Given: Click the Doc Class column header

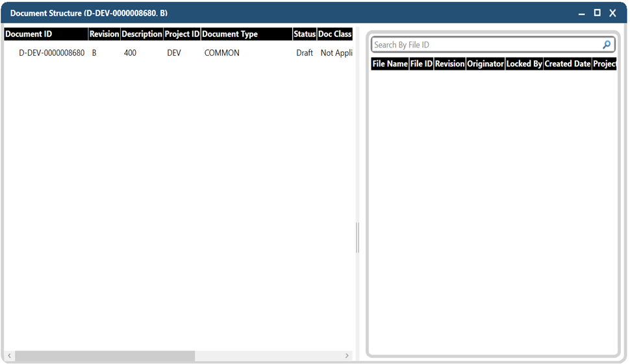Looking at the screenshot, I should [334, 34].
